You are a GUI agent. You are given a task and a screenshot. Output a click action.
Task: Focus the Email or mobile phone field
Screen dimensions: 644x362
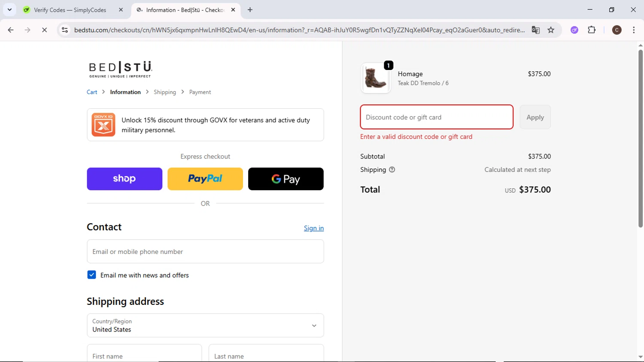pyautogui.click(x=205, y=251)
